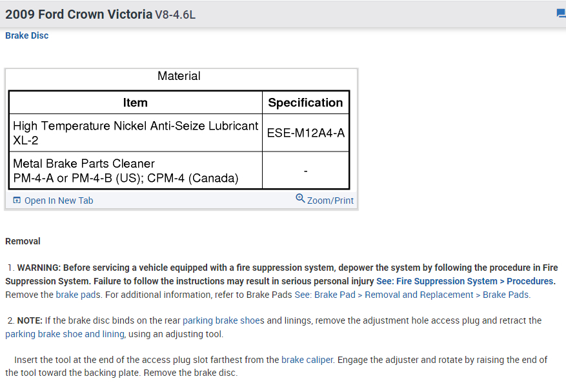Viewport: 566px width, 392px height.
Task: Click the Removal section heading
Action: [23, 241]
